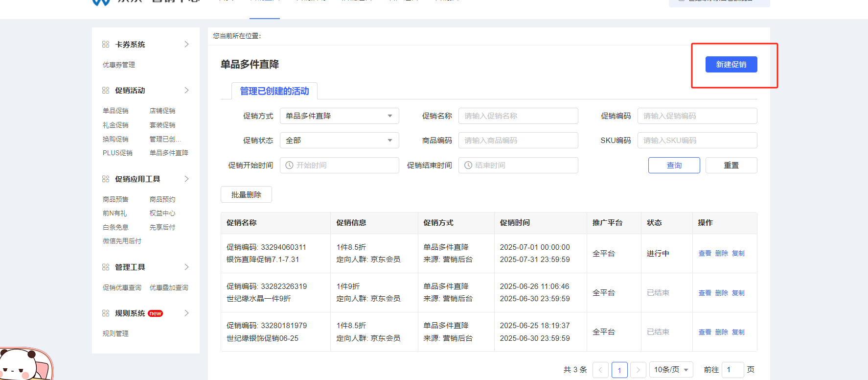Open the 促销状态 dropdown showing 全部

339,141
